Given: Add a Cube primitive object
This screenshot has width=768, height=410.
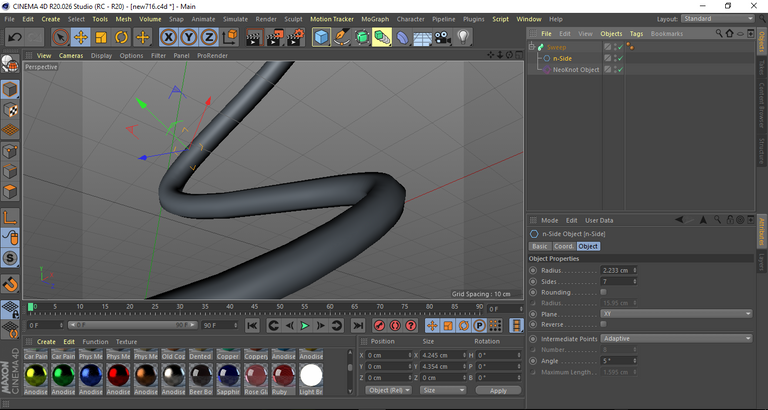Looking at the screenshot, I should 321,37.
